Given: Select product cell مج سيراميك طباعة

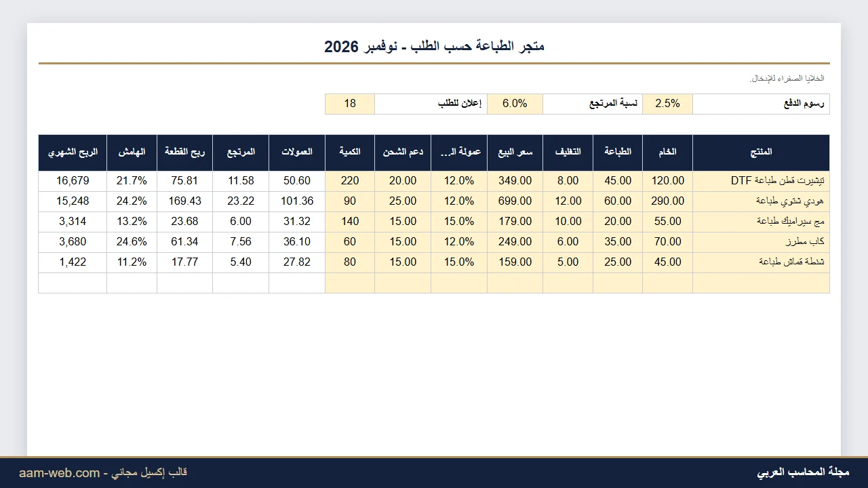Looking at the screenshot, I should click(761, 222).
